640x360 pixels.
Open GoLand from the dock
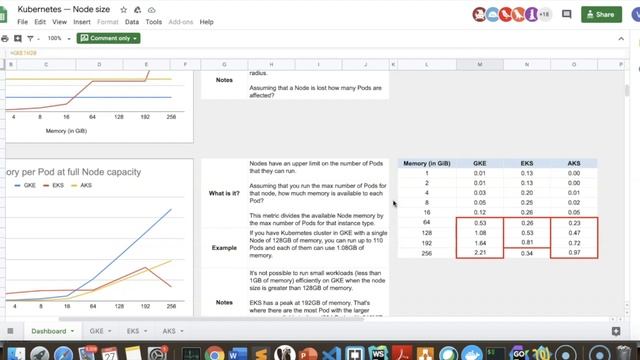(518, 353)
